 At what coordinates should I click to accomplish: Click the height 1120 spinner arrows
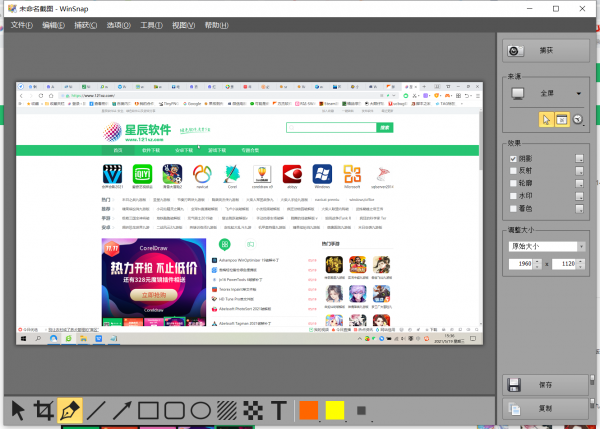click(581, 264)
